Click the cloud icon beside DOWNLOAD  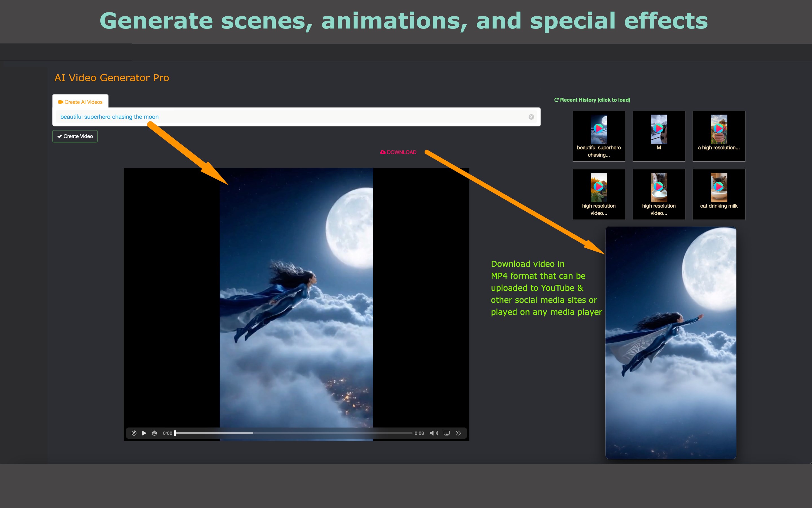(x=383, y=152)
